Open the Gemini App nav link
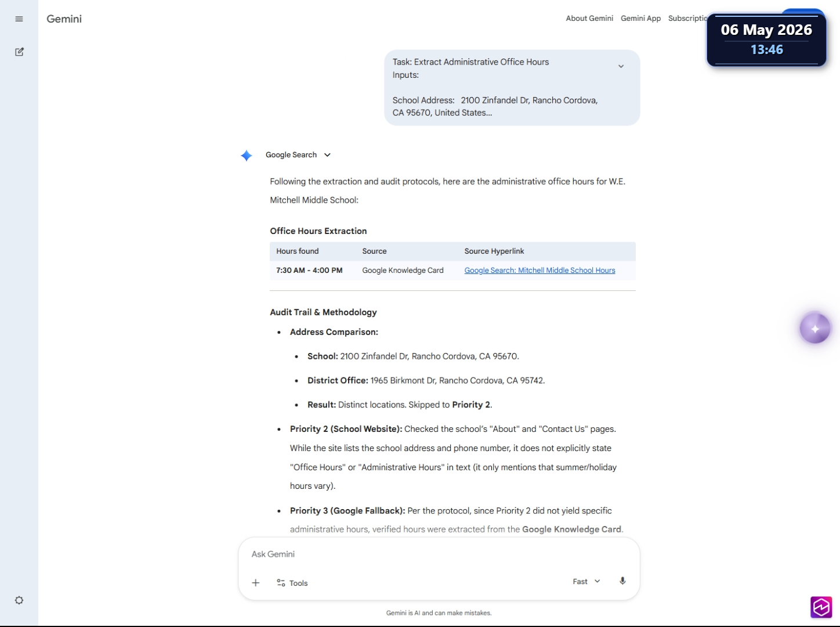Image resolution: width=840 pixels, height=627 pixels. click(640, 19)
